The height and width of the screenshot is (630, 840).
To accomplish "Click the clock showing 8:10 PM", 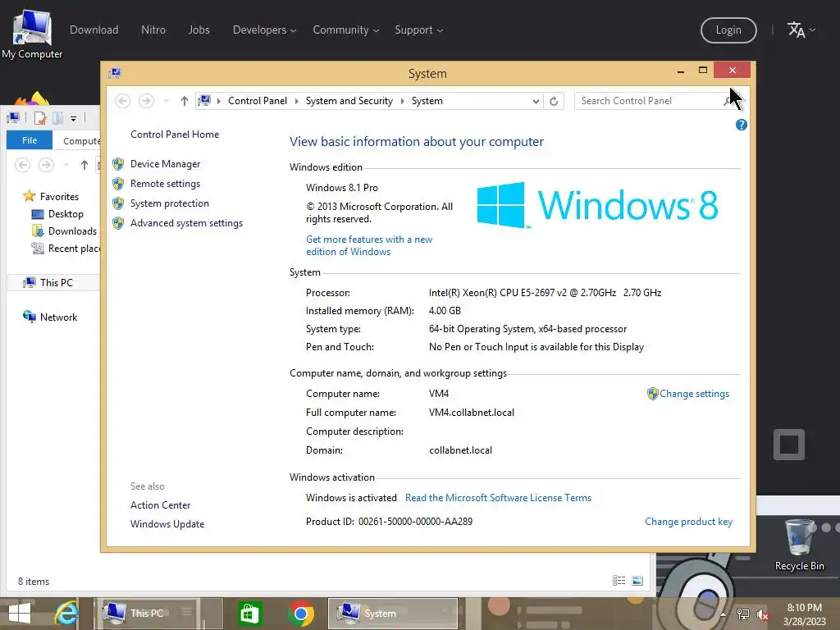I will (804, 608).
